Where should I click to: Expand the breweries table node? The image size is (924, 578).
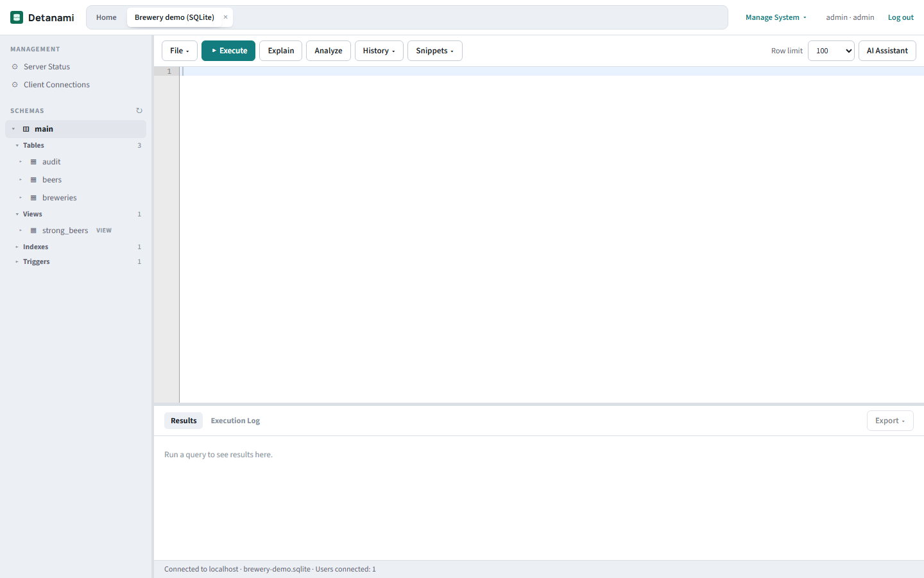point(21,198)
